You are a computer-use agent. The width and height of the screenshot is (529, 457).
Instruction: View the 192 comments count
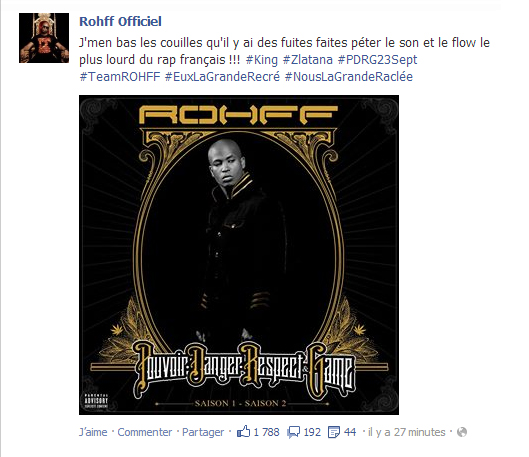click(312, 432)
